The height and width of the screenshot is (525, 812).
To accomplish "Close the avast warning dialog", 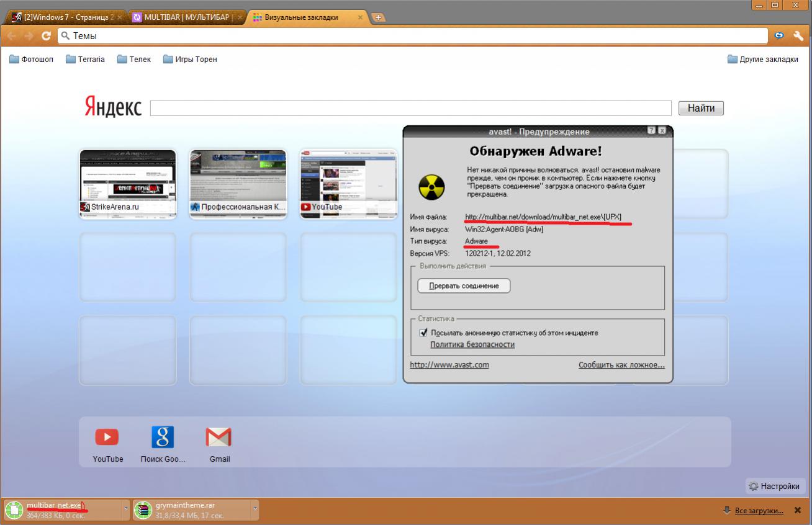I will [x=662, y=131].
